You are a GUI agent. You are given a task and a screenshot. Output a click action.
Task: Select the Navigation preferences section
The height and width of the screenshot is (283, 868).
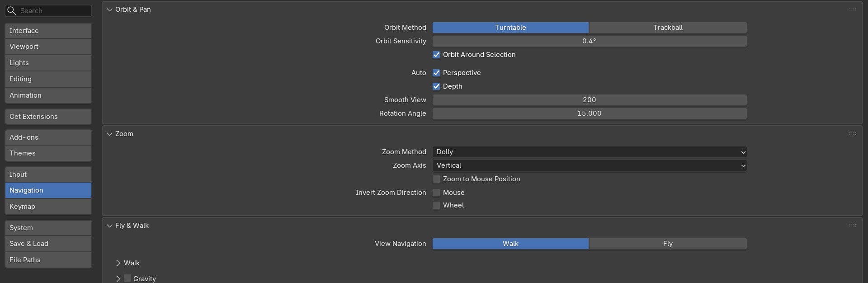[x=48, y=190]
